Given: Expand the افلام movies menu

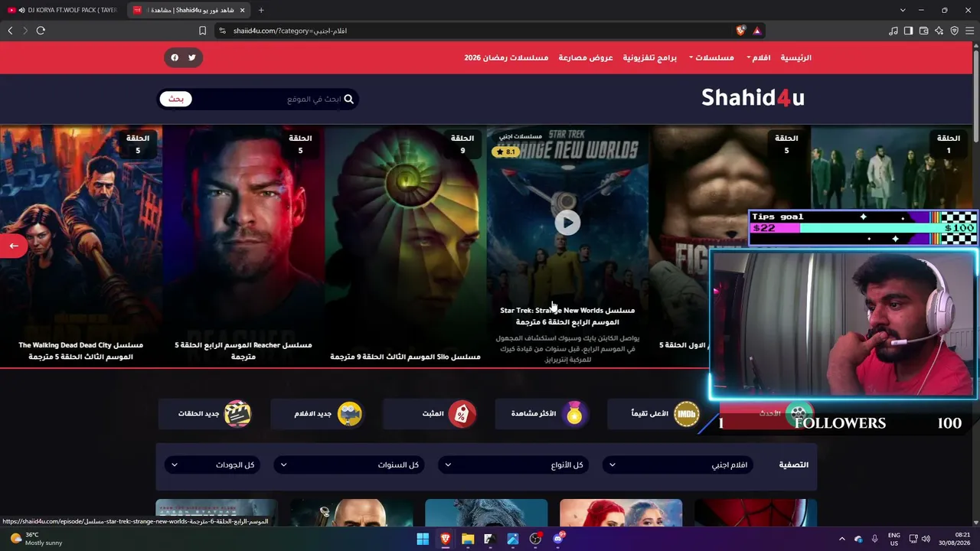Looking at the screenshot, I should pos(759,57).
